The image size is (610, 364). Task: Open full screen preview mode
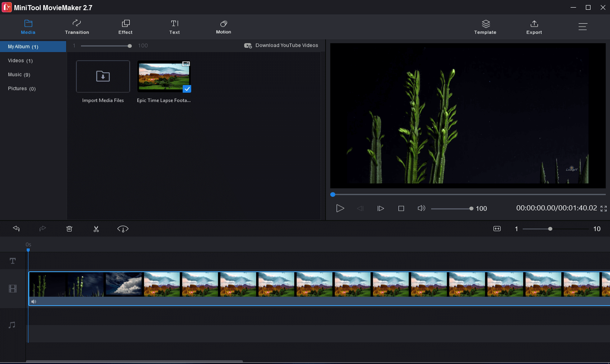point(603,209)
